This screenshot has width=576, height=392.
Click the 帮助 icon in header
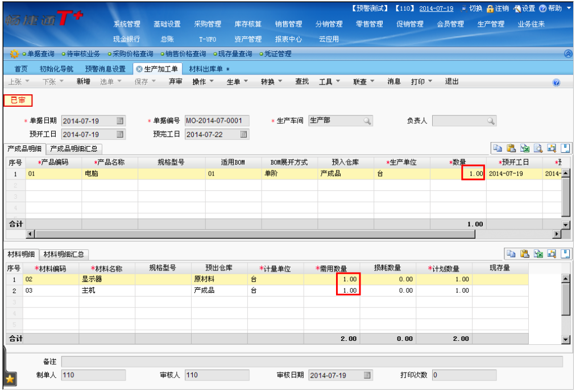pyautogui.click(x=543, y=9)
